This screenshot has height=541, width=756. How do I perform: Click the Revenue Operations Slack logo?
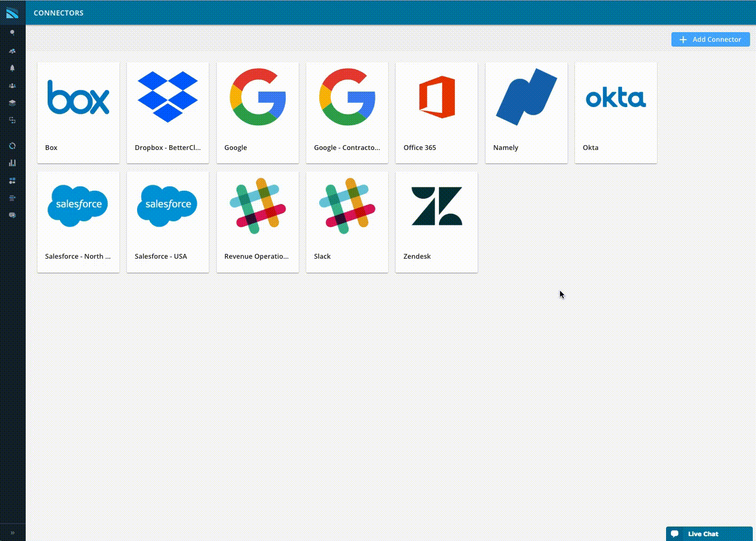[258, 206]
